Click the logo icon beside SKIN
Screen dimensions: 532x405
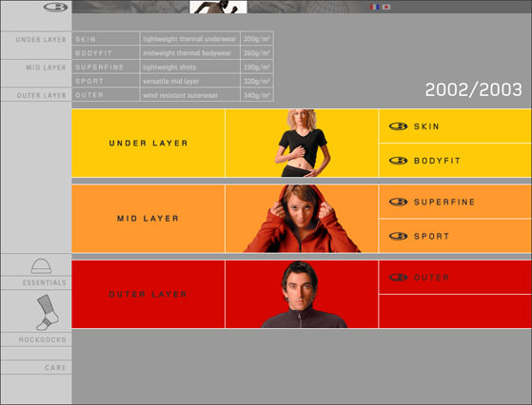coord(398,126)
